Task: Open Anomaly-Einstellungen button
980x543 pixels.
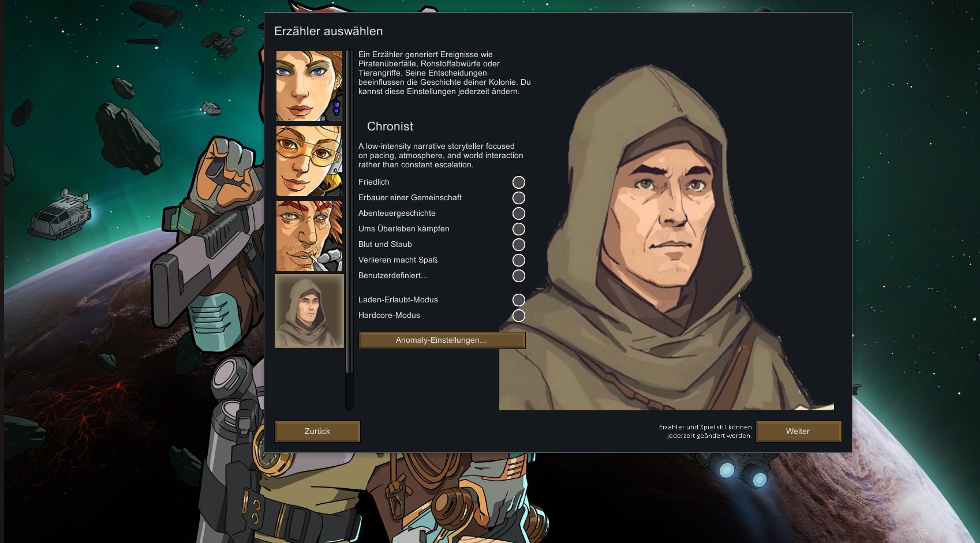Action: click(x=442, y=340)
